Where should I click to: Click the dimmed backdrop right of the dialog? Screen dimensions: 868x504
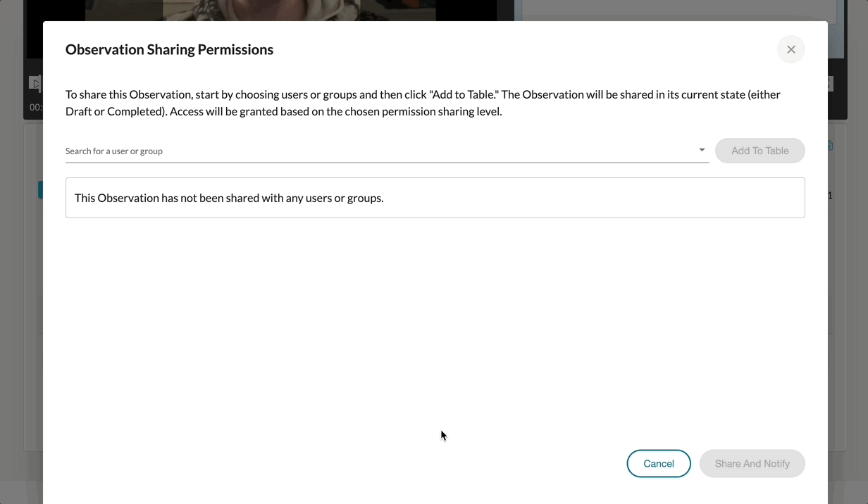coord(848,282)
